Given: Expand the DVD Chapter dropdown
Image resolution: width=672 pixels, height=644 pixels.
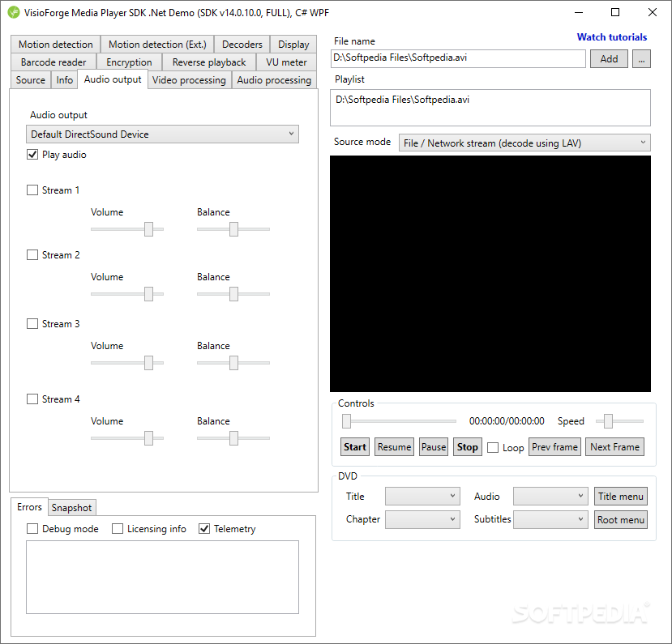Looking at the screenshot, I should click(x=422, y=519).
